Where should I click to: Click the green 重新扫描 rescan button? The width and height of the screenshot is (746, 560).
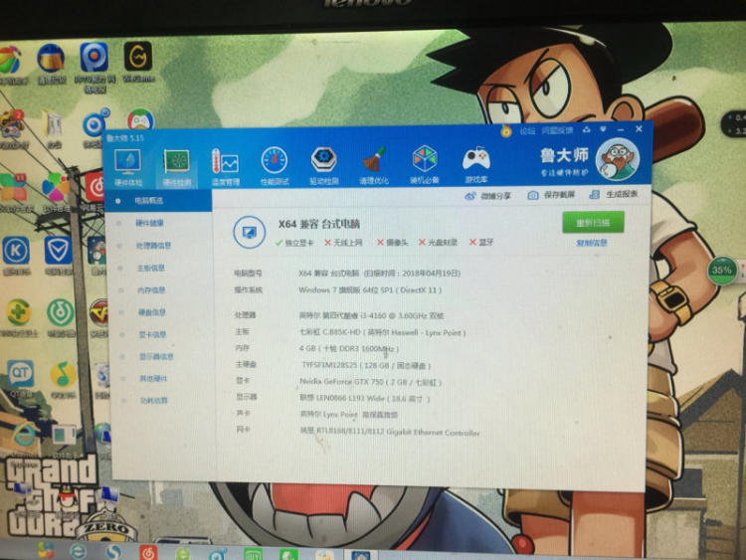[593, 223]
